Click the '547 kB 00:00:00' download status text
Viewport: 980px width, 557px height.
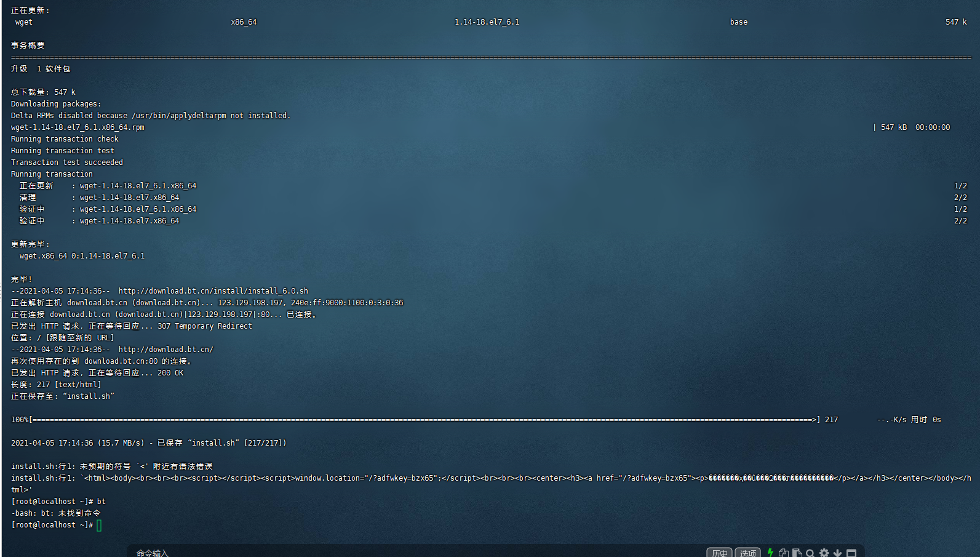(x=915, y=127)
